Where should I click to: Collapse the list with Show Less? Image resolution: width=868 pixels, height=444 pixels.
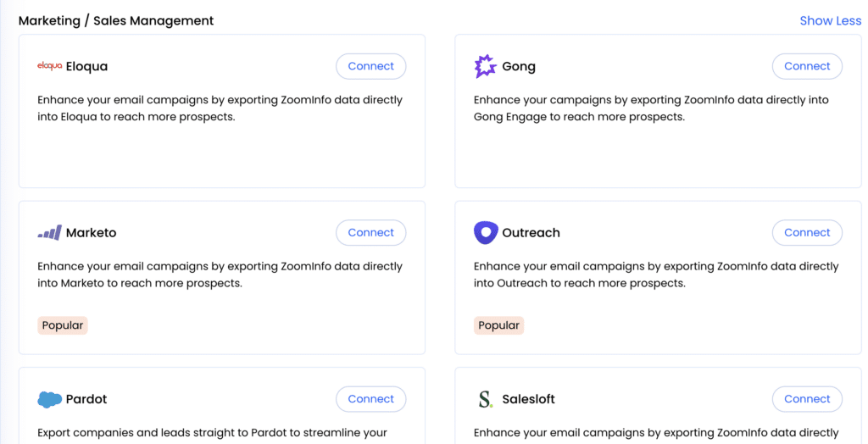pos(831,20)
